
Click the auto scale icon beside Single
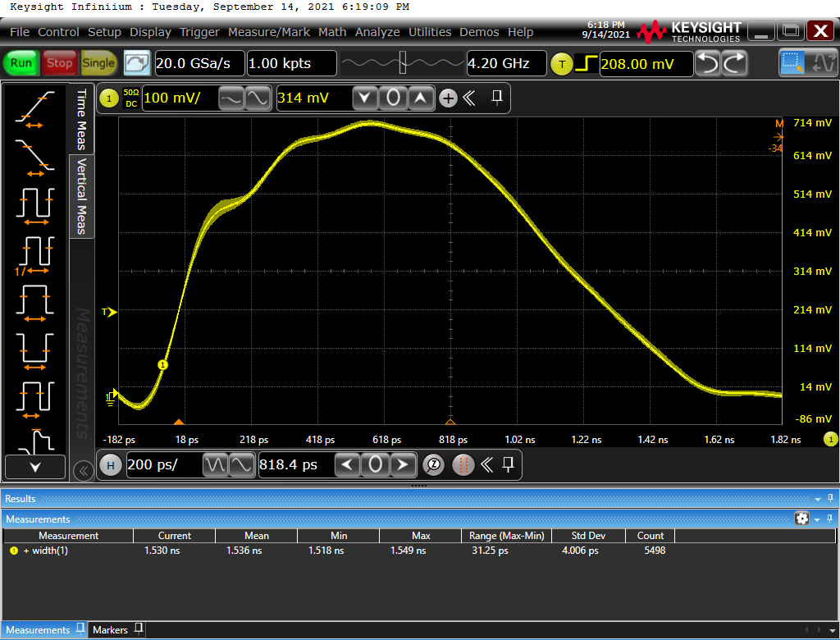(x=137, y=63)
